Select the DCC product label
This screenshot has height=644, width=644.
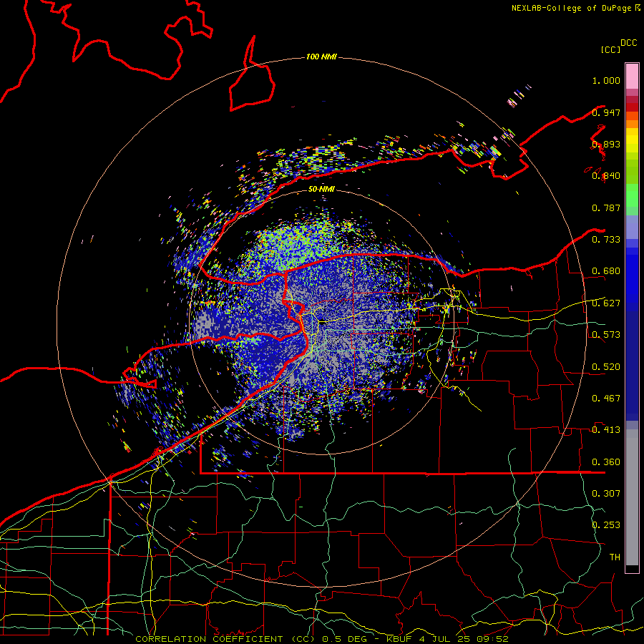coord(628,42)
